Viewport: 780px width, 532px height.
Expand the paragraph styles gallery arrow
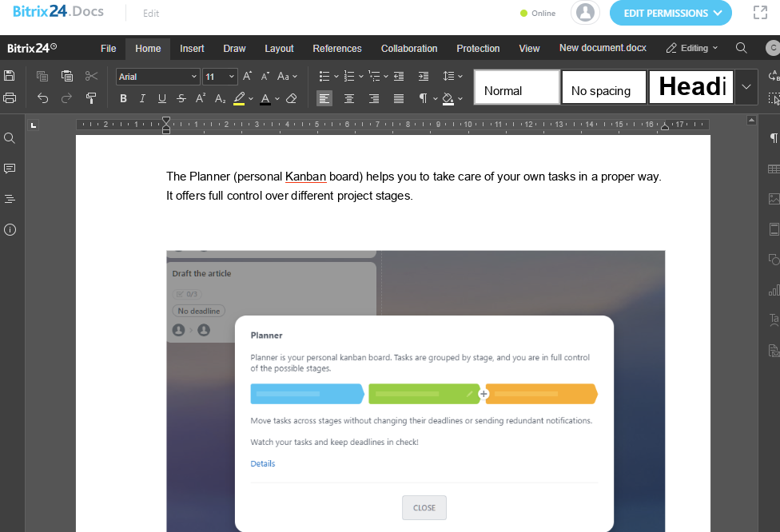click(746, 87)
